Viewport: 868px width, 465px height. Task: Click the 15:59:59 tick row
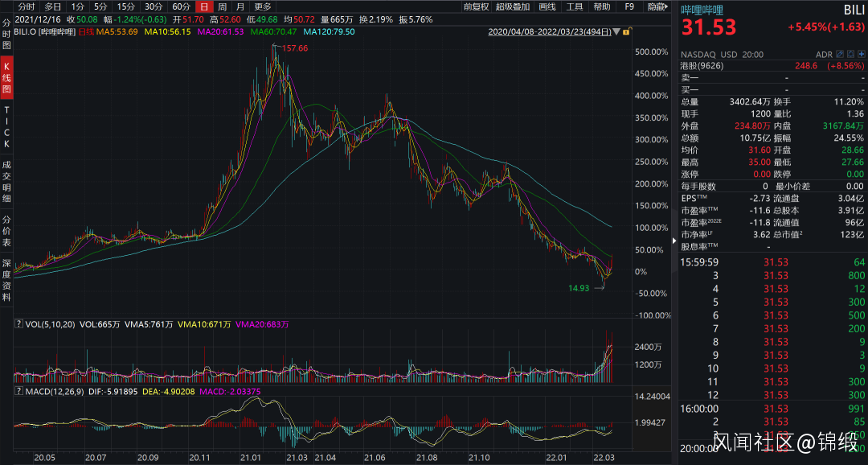coord(772,262)
